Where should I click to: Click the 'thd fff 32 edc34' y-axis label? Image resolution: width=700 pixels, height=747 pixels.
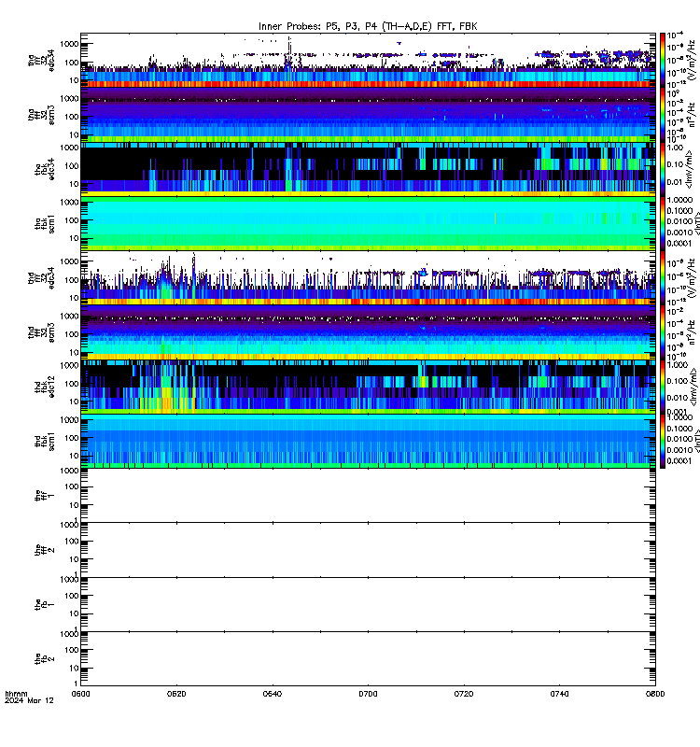pyautogui.click(x=41, y=277)
